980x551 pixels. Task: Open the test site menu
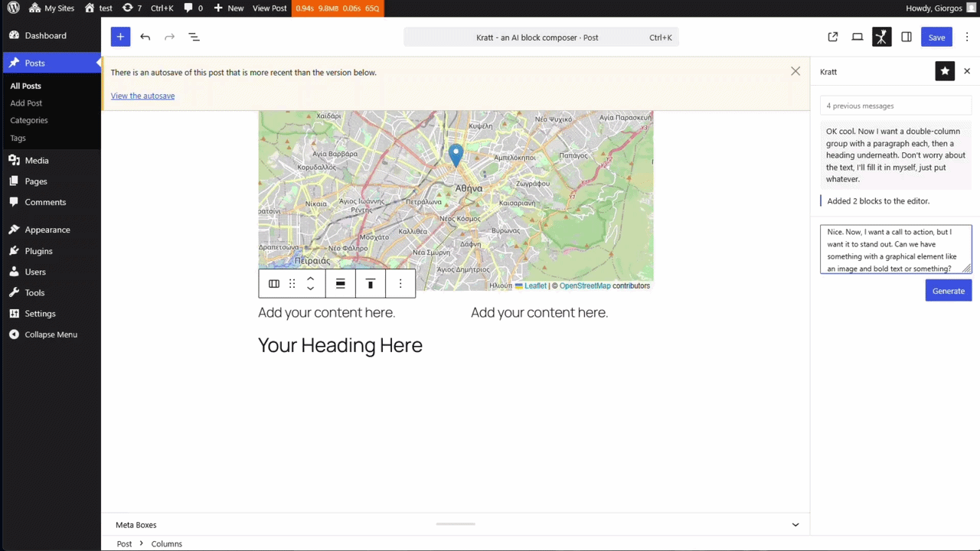[x=98, y=8]
